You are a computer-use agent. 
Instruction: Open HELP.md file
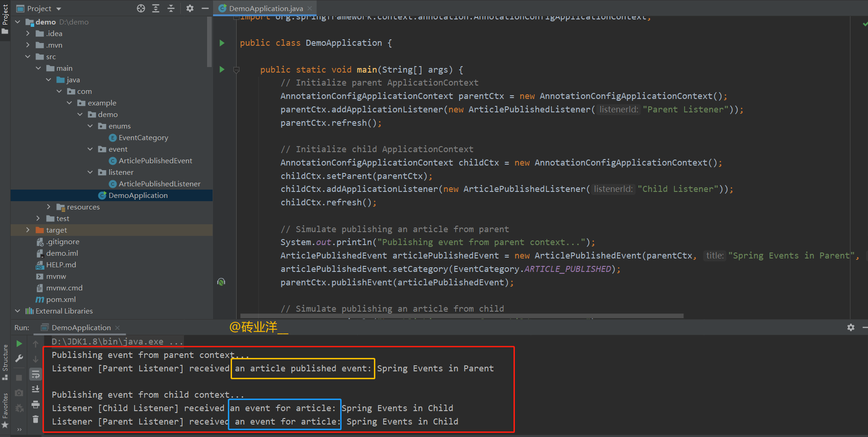click(61, 265)
